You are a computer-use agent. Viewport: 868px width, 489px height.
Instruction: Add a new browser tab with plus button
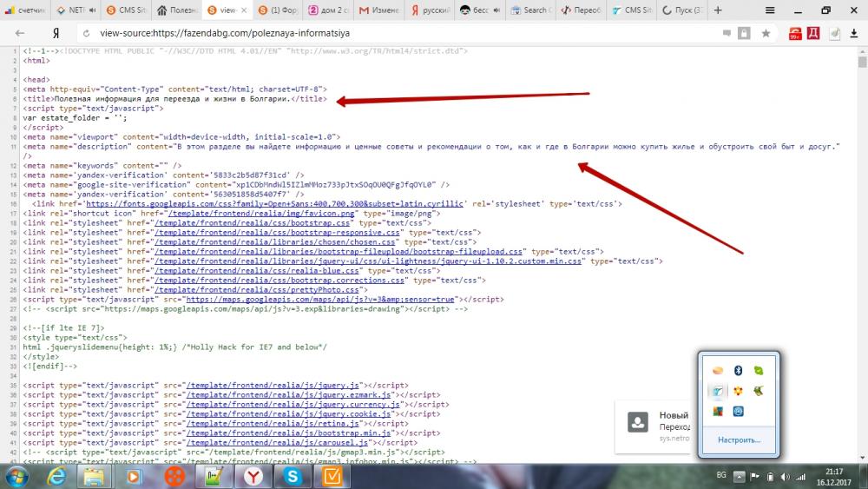pyautogui.click(x=718, y=10)
